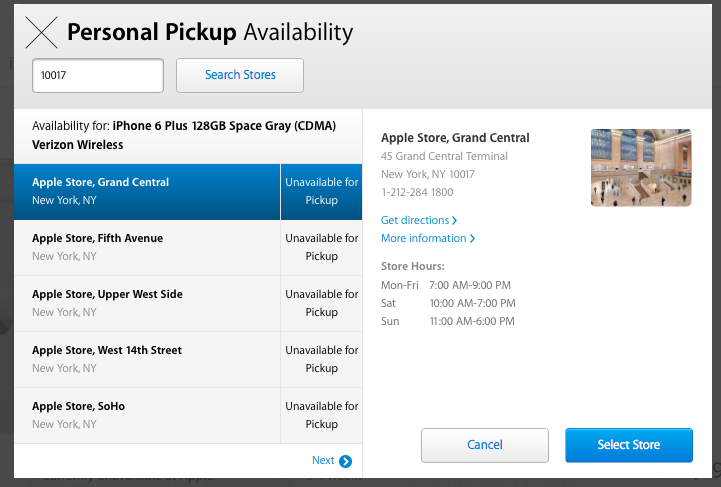Click Grand Central's Unavailable for Pickup status
This screenshot has height=487, width=721.
pos(321,191)
